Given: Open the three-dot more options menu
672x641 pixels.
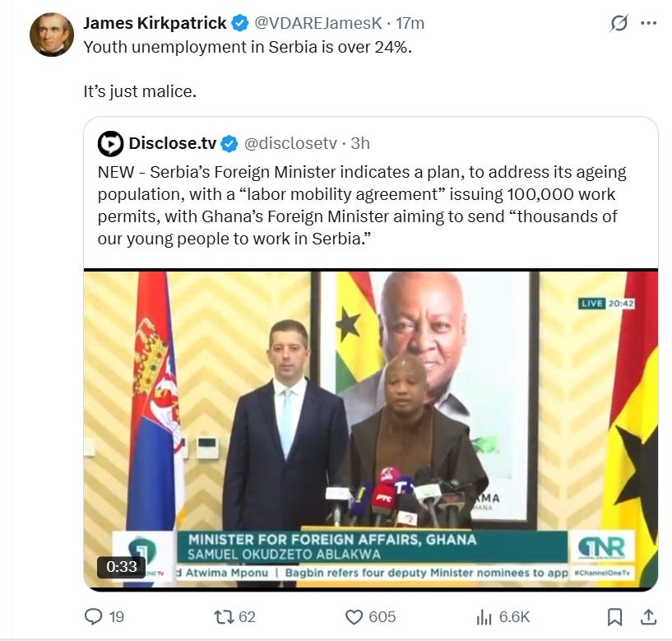Looking at the screenshot, I should [648, 23].
